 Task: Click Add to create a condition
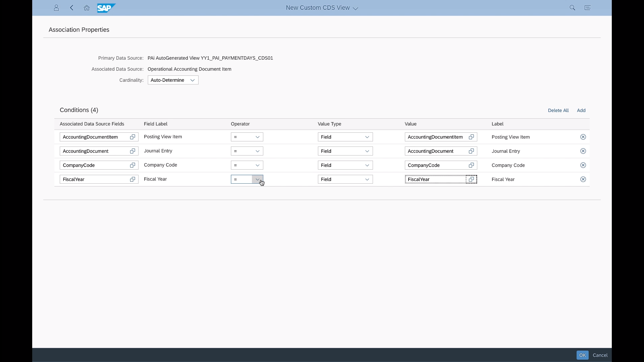[x=581, y=110]
